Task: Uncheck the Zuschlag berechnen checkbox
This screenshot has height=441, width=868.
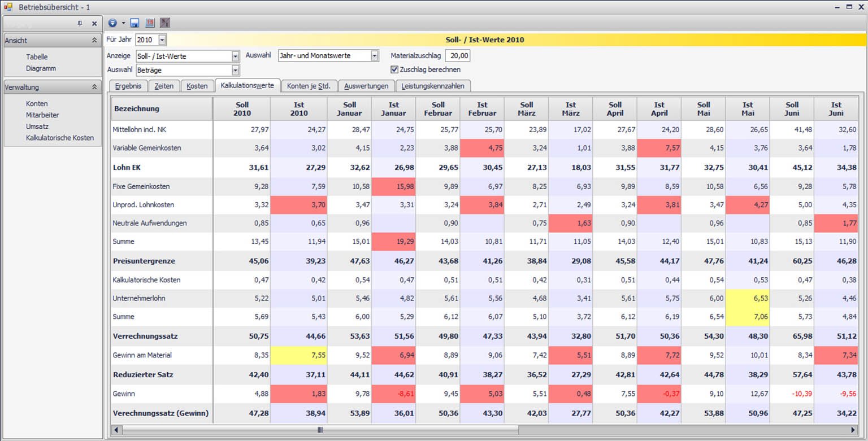Action: 394,69
